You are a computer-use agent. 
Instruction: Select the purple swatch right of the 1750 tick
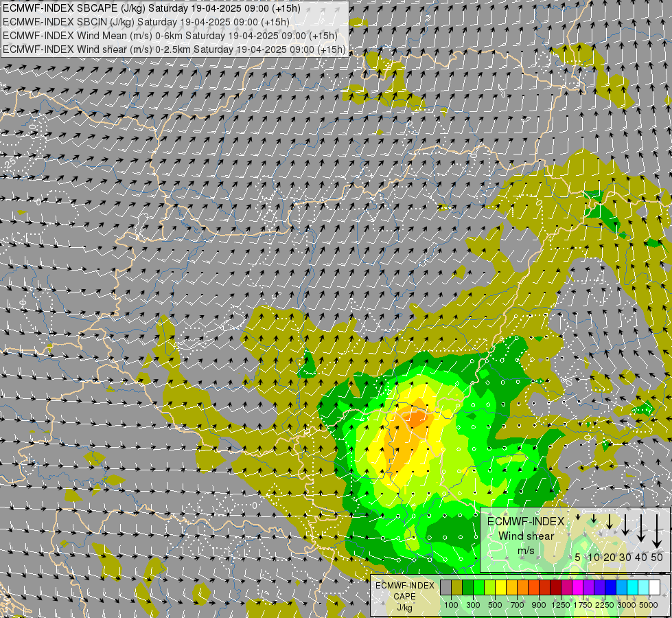click(589, 587)
